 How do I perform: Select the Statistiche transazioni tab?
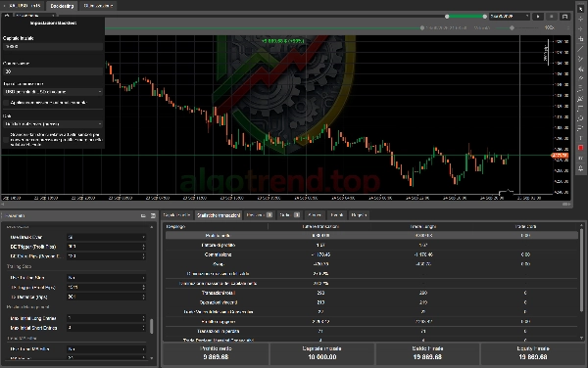tap(219, 215)
